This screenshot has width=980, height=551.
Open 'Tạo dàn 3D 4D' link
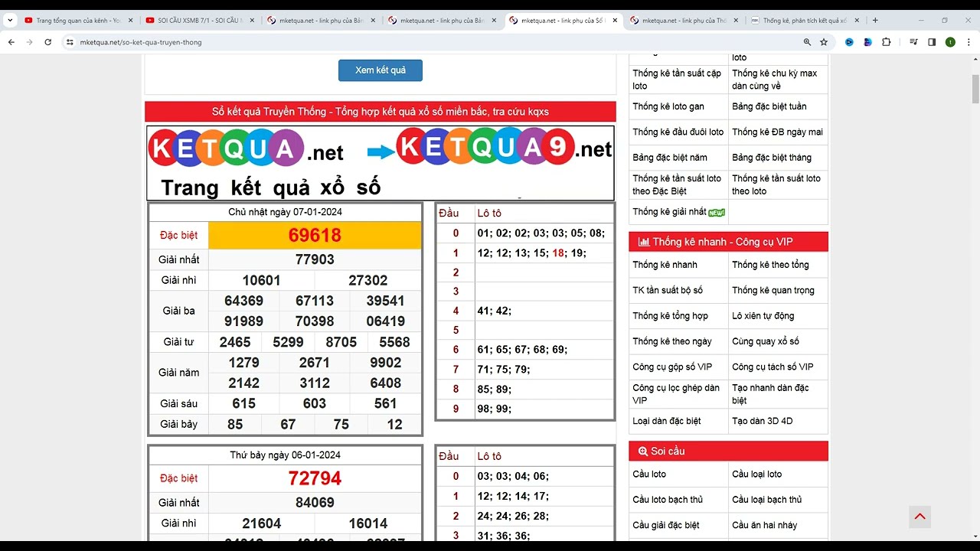click(x=762, y=421)
